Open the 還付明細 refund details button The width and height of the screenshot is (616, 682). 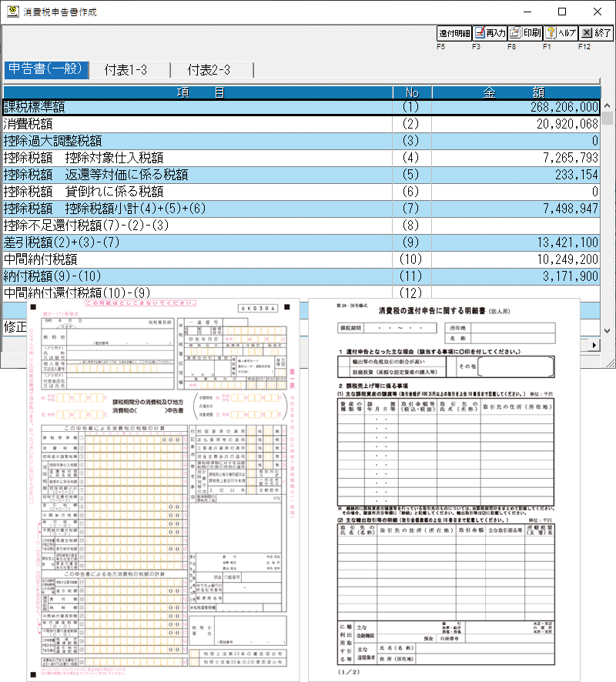pos(454,33)
